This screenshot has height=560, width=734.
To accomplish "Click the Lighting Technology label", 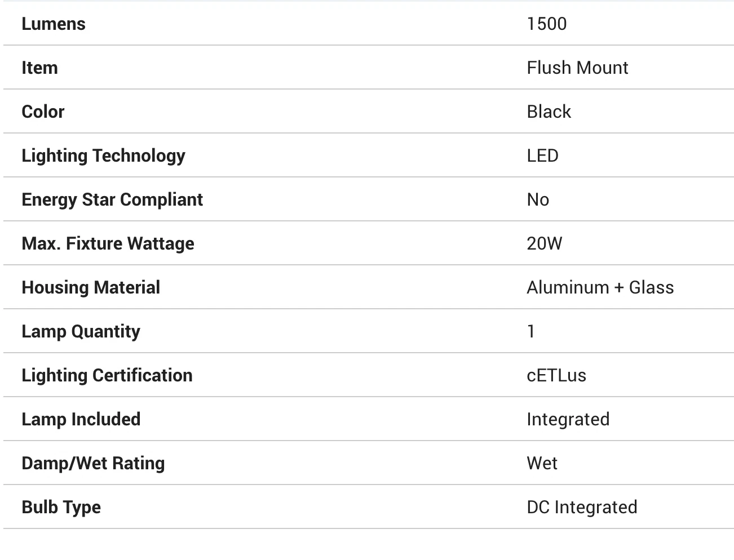I will [x=103, y=155].
